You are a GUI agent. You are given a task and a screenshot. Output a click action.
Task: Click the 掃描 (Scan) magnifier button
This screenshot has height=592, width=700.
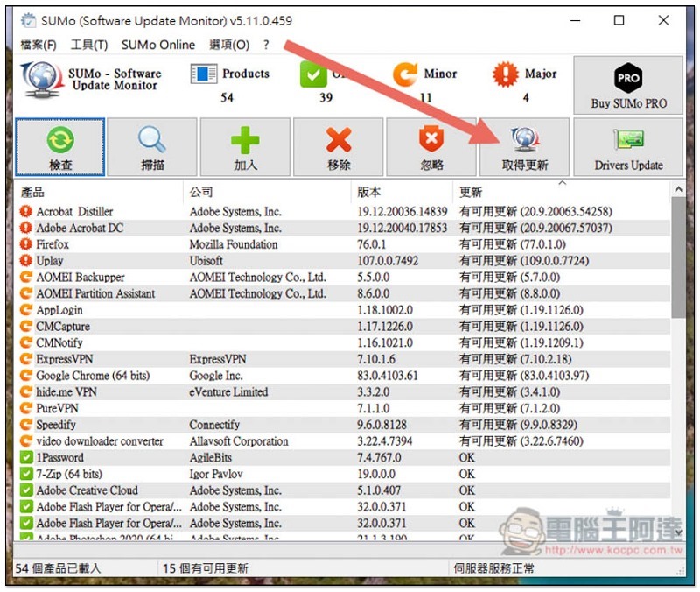pyautogui.click(x=152, y=147)
